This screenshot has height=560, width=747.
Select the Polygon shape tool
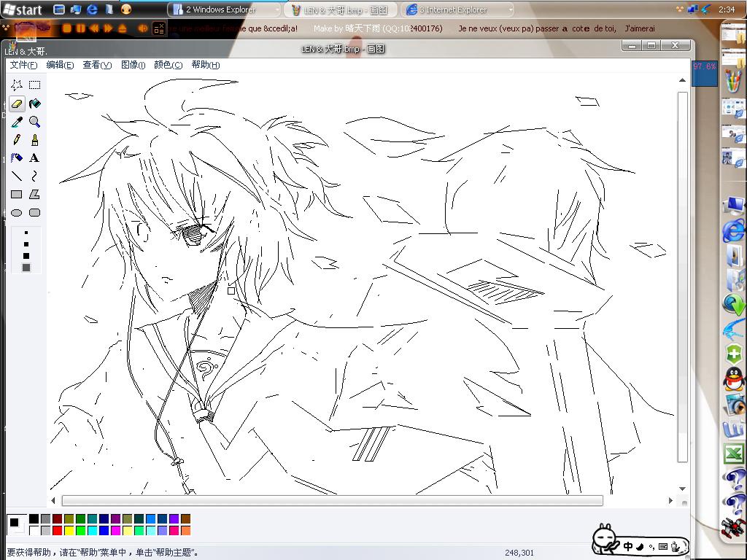tap(35, 194)
